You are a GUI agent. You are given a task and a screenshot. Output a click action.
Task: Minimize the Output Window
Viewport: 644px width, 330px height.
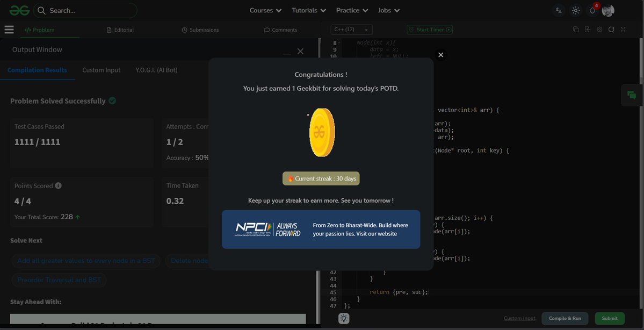tap(287, 53)
